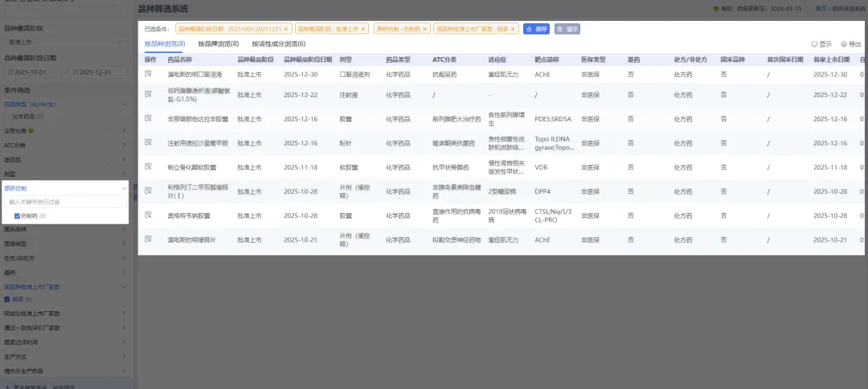This screenshot has height=389, width=868.
Task: Click the CTSL;Nsp5/3CL-PRO target cell
Action: coord(553,215)
